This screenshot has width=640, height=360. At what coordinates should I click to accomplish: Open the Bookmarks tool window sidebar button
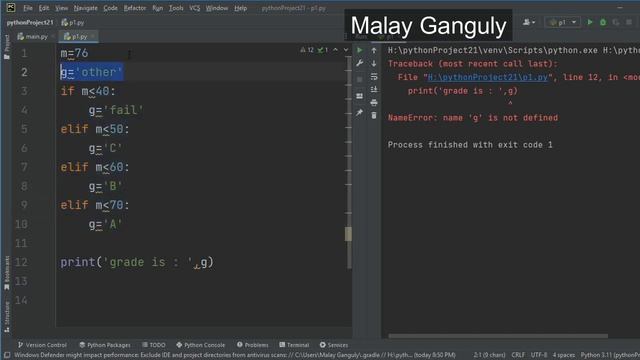tap(7, 273)
